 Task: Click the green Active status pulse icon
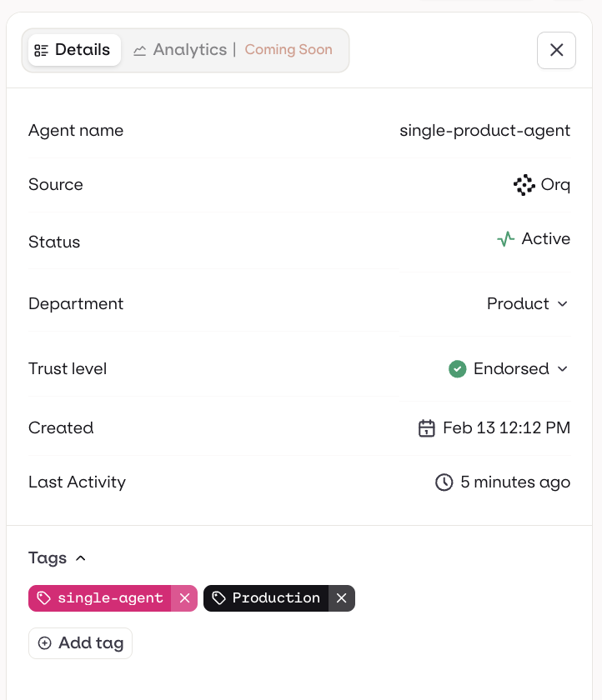(x=505, y=239)
